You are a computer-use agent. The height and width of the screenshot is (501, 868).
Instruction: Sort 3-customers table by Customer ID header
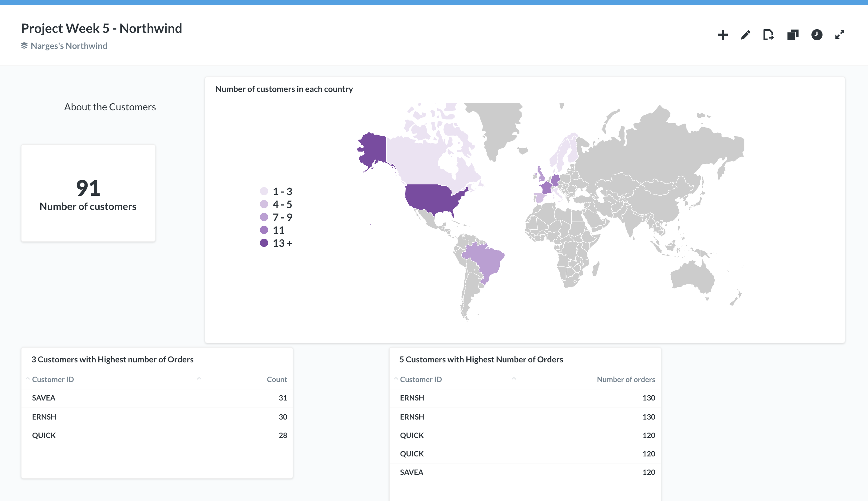(x=53, y=379)
